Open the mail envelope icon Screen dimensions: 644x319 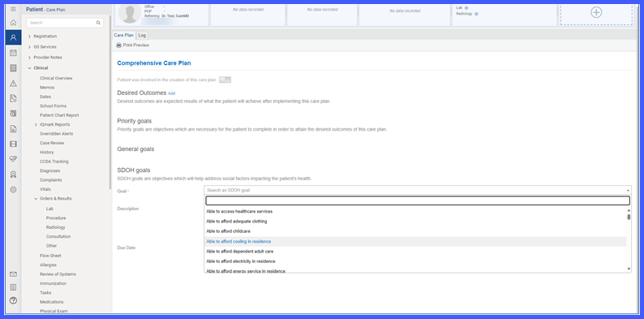pos(13,274)
